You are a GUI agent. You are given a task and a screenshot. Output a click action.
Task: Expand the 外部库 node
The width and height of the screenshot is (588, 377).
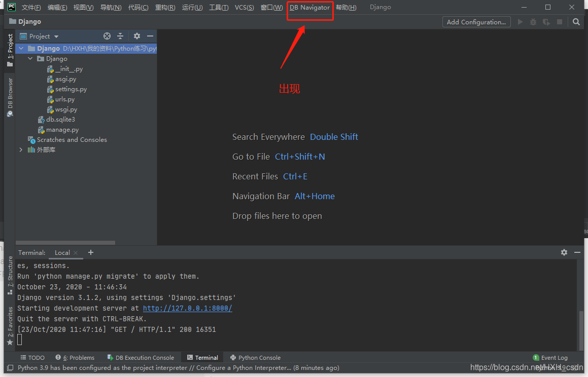pyautogui.click(x=21, y=150)
